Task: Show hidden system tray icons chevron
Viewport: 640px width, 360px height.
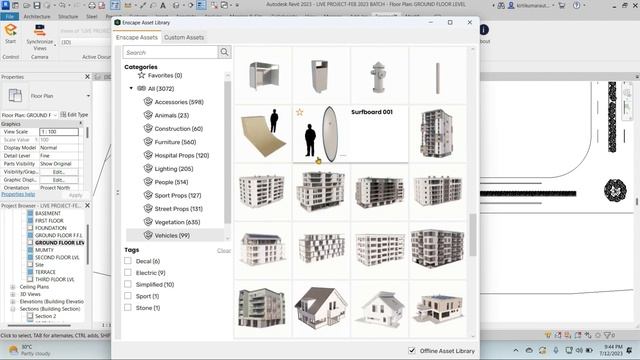Action: coord(516,350)
